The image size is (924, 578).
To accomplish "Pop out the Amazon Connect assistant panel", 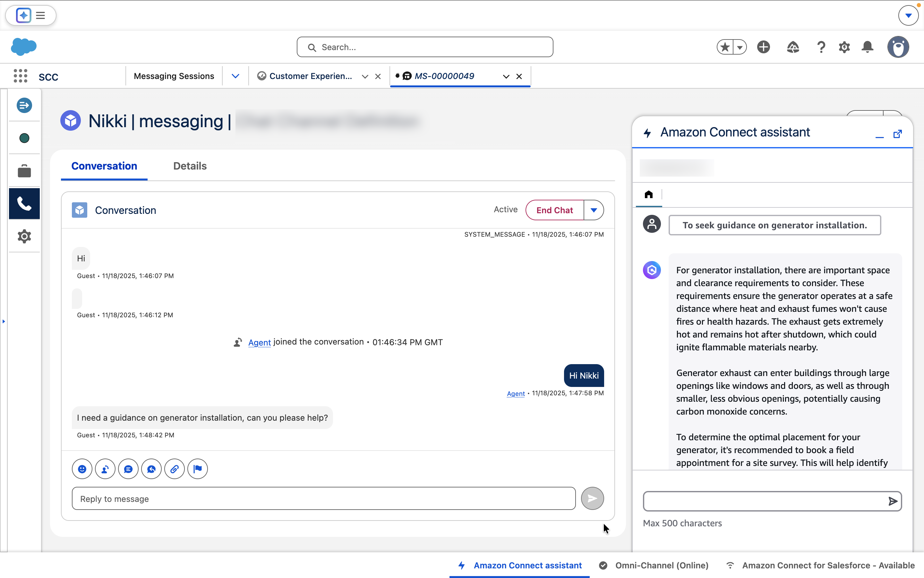I will coord(898,134).
